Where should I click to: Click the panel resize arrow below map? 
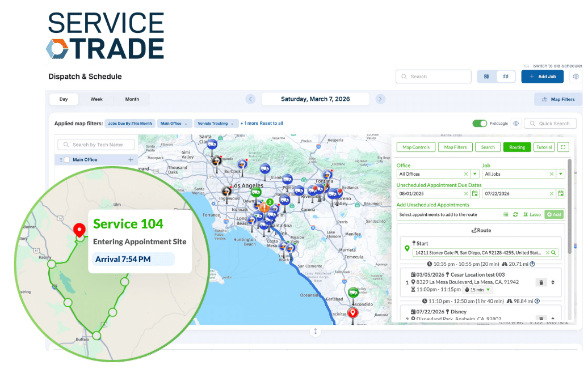point(316,331)
